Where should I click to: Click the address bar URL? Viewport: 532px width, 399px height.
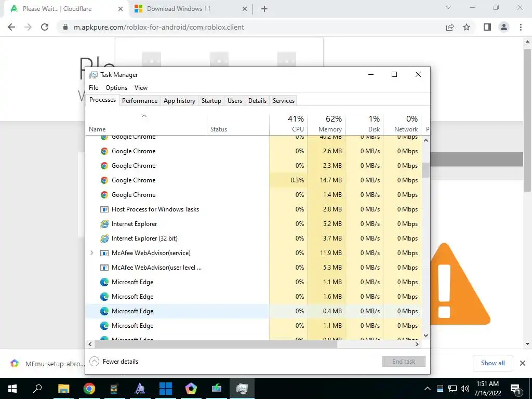click(158, 27)
